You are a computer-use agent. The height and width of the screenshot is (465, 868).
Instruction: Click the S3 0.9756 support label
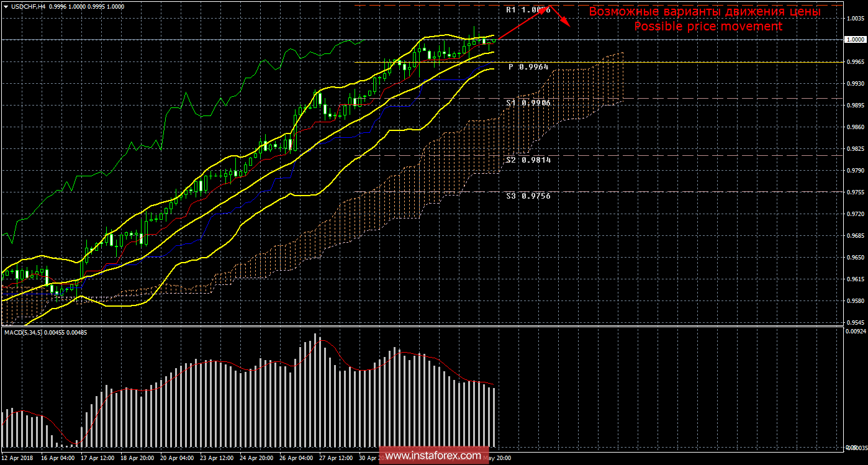(x=528, y=196)
